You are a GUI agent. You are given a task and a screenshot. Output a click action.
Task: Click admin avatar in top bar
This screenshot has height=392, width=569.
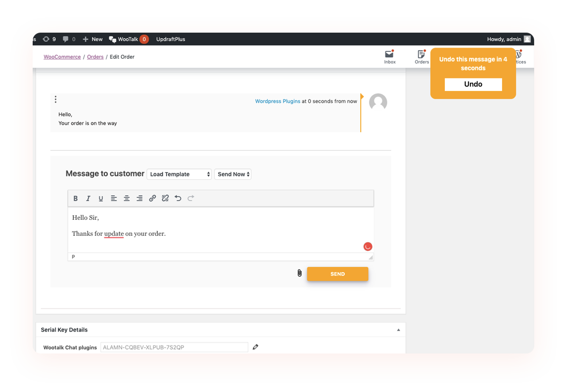527,39
